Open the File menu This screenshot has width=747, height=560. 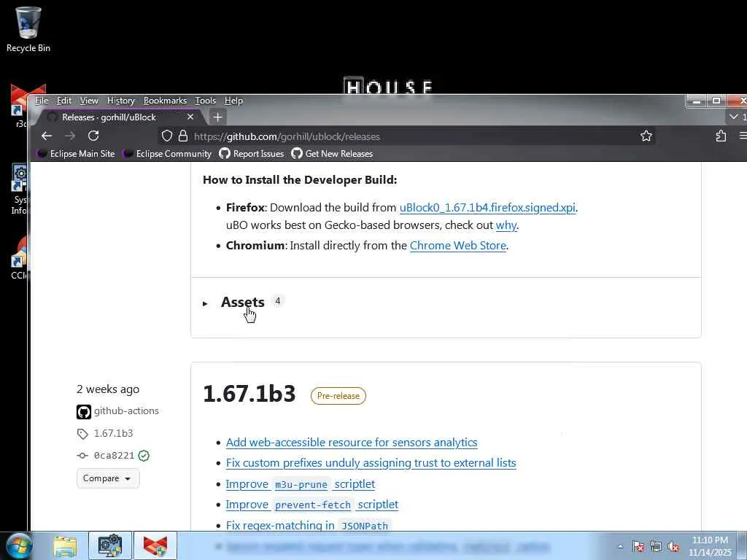[x=42, y=101]
